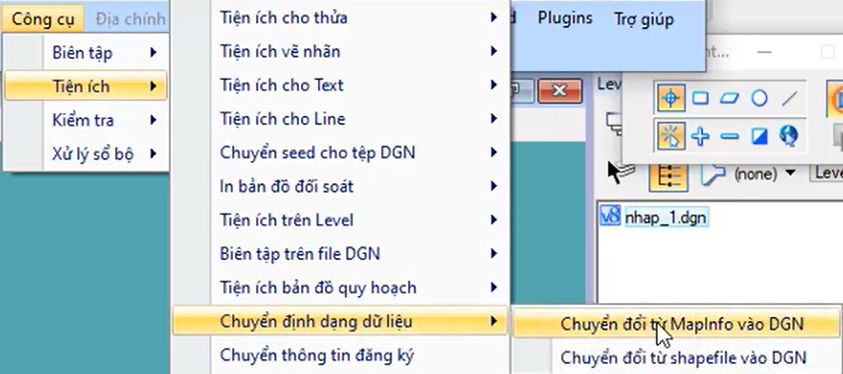Open the (none) filter dropdown arrow
Viewport: 843px width, 374px height.
790,173
